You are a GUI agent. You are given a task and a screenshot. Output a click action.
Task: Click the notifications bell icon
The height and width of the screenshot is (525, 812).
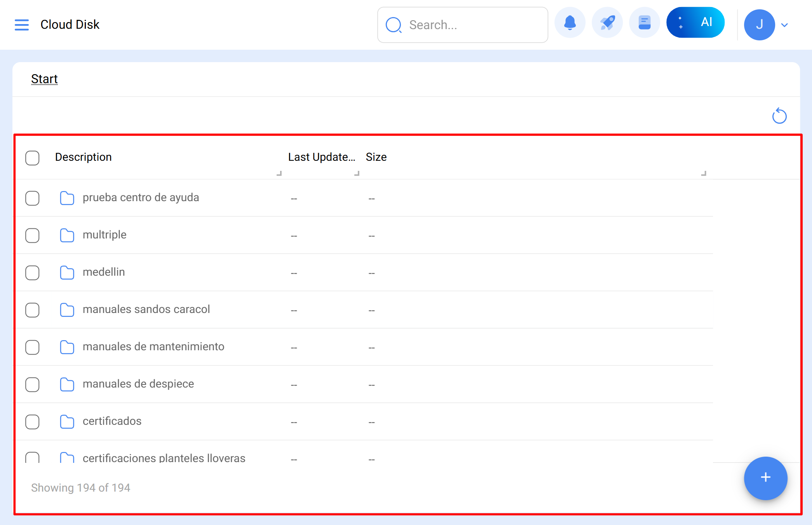(x=570, y=23)
